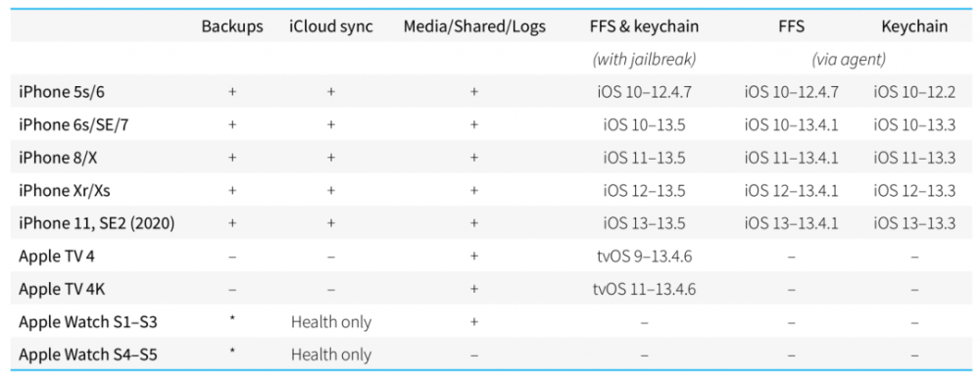Click the iPhone 6s/SE/7 row label
Image resolution: width=980 pixels, height=379 pixels.
coord(67,125)
